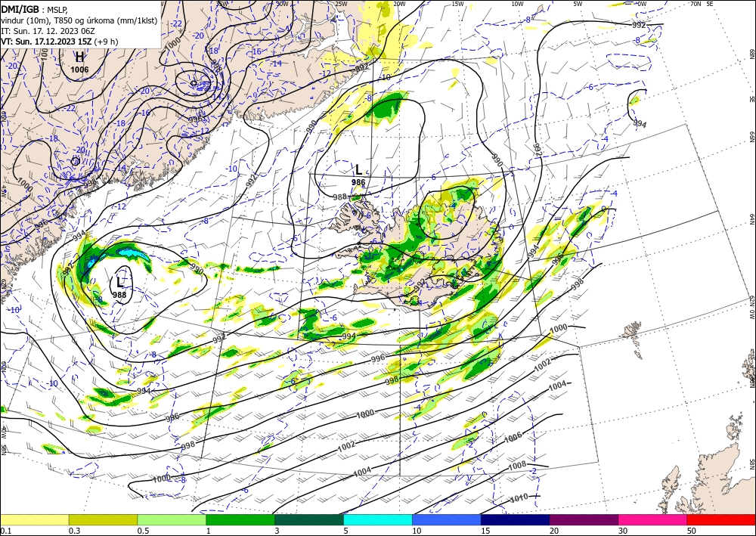The image size is (756, 536).
Task: Click the '0.3' legend scale value
Action: 74,531
